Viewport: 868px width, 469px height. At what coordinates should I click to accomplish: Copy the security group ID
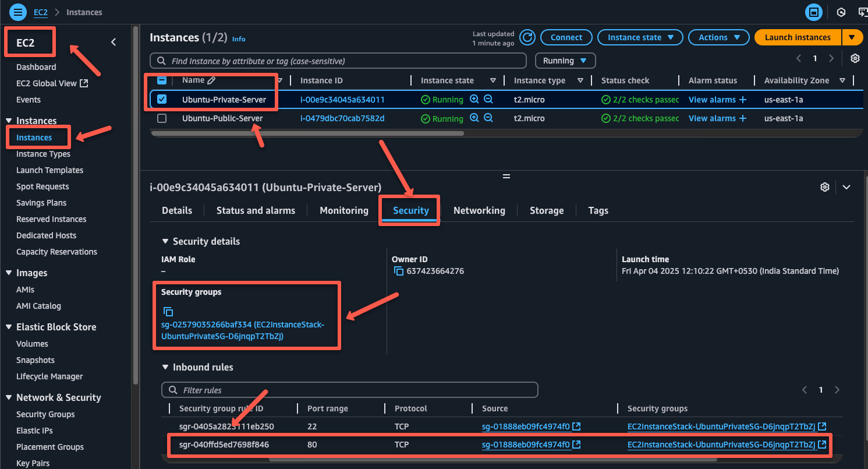pos(168,312)
